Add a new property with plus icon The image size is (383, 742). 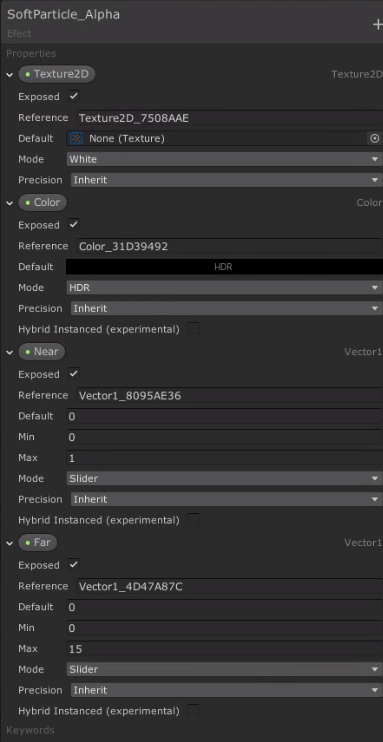point(377,25)
